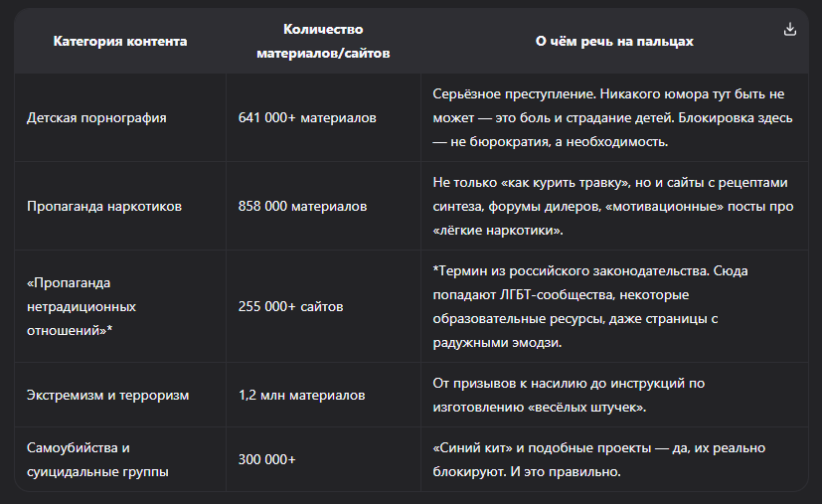Select the 'Количество материалов/сайтов' column header
This screenshot has width=822, height=504.
323,41
